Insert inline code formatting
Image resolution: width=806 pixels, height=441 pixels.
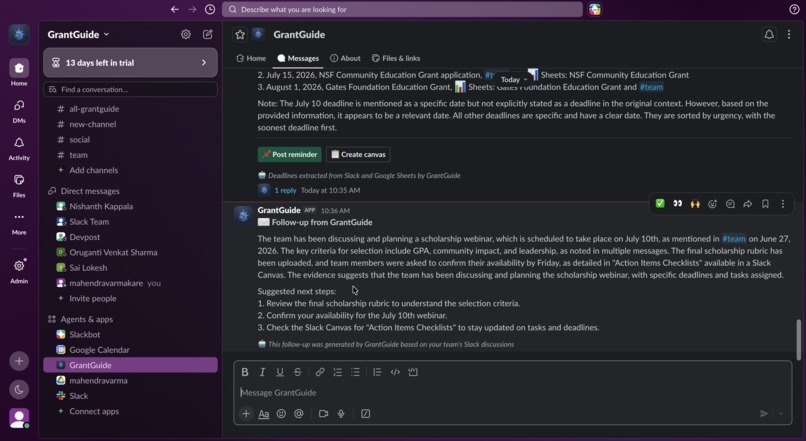(x=395, y=372)
